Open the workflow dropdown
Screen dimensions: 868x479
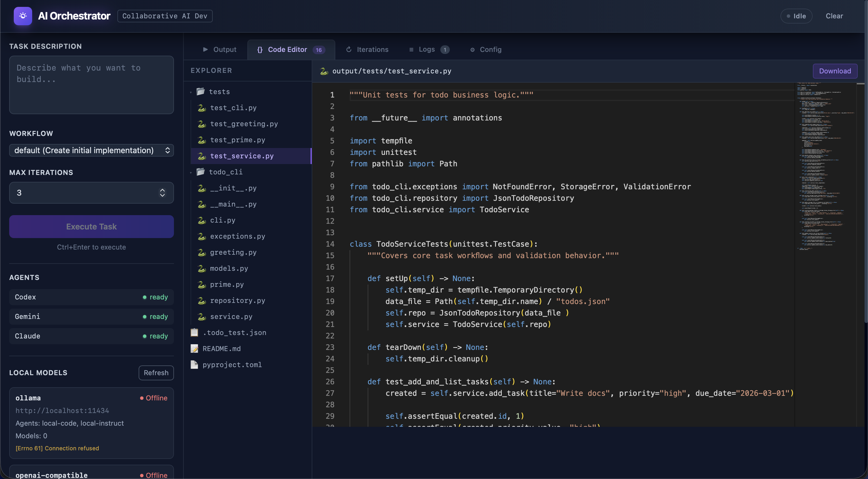pyautogui.click(x=91, y=151)
